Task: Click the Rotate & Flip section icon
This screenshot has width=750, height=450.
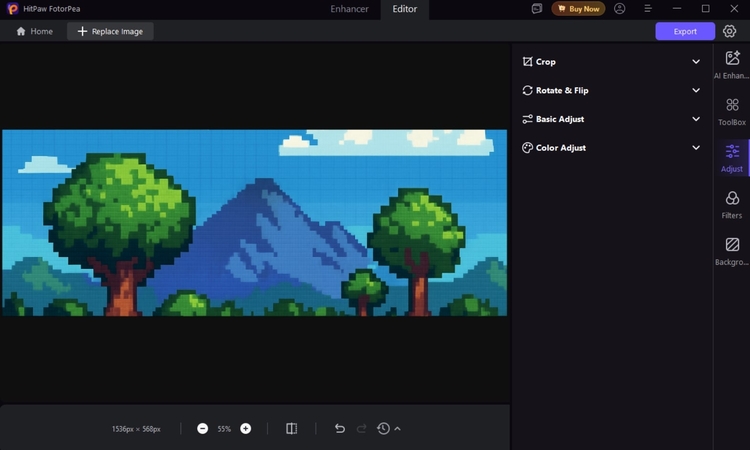Action: coord(527,90)
